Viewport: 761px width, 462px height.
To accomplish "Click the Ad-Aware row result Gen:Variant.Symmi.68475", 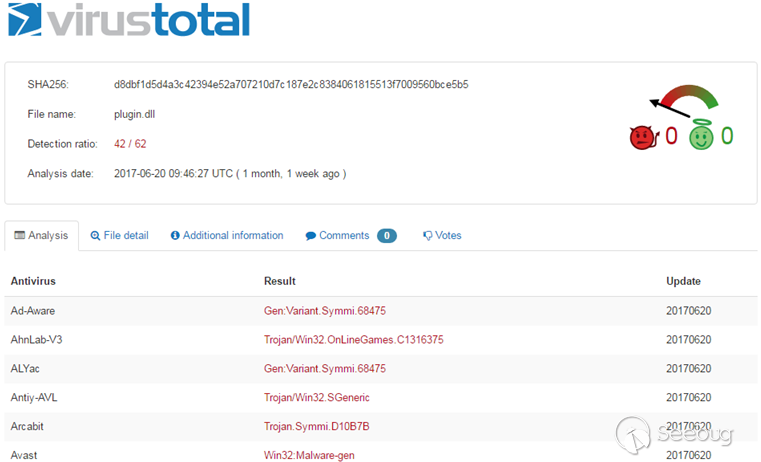I will 325,311.
